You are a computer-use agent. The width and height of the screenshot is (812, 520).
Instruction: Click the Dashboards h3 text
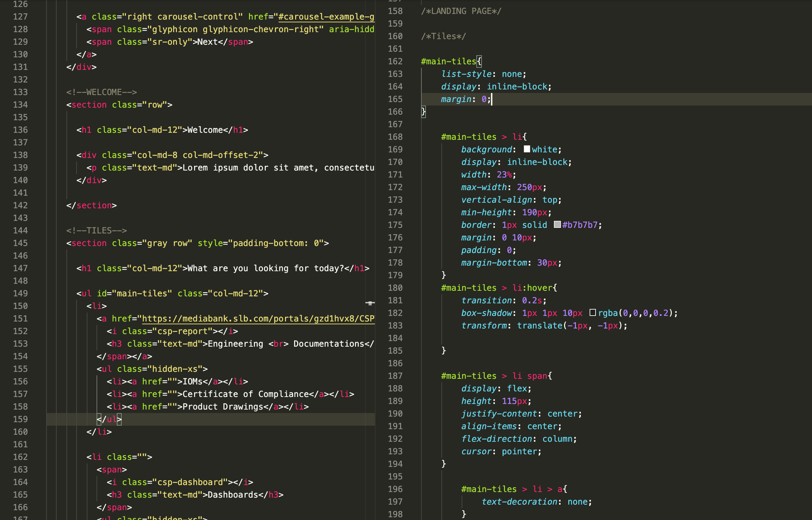(233, 495)
